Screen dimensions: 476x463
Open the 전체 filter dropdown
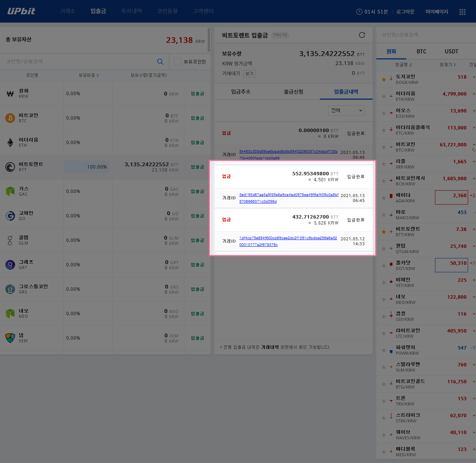347,111
